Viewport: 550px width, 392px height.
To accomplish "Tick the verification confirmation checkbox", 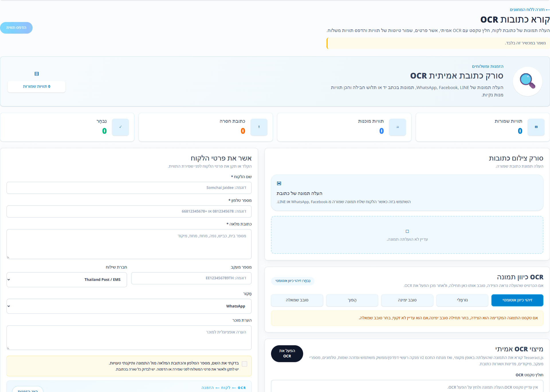I will click(x=244, y=364).
